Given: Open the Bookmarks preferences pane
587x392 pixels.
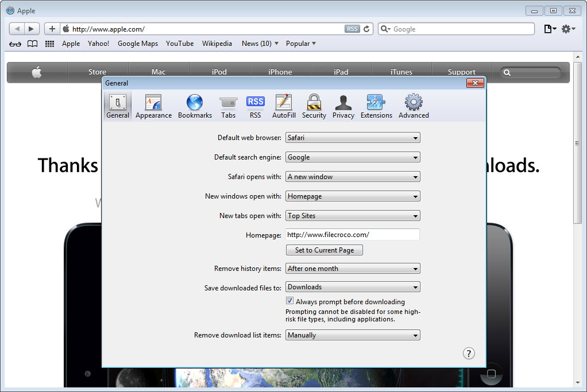Looking at the screenshot, I should pyautogui.click(x=195, y=106).
